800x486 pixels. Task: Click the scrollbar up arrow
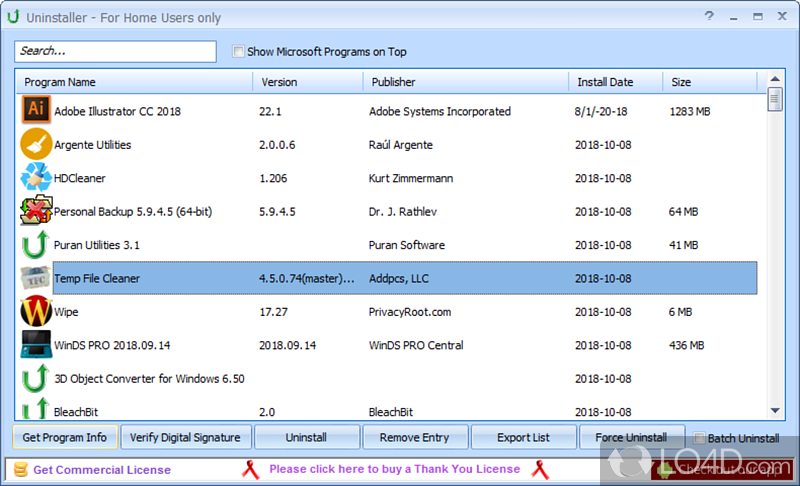775,79
